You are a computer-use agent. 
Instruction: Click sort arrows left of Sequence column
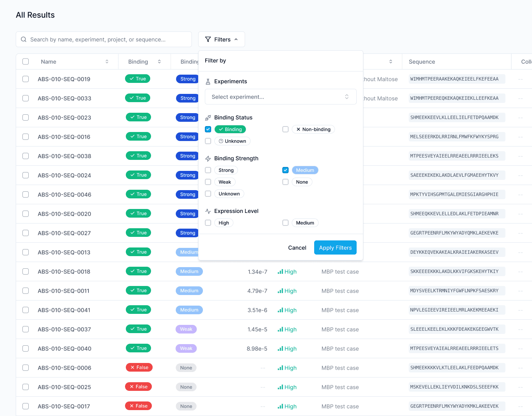(x=390, y=62)
